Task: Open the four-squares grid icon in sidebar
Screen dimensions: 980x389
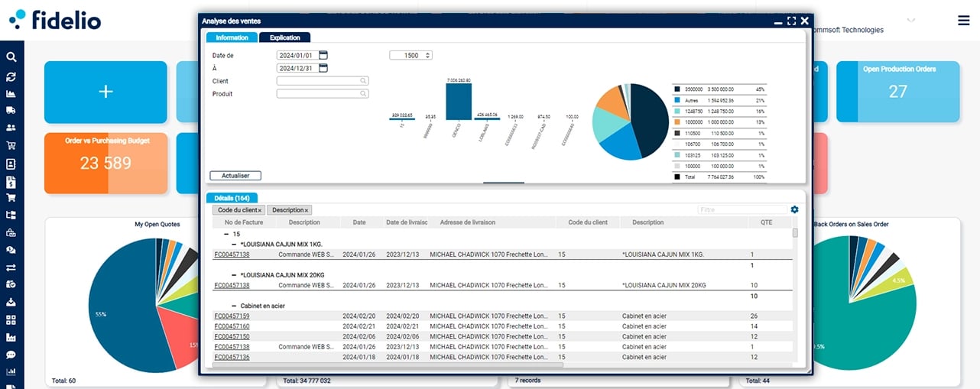Action: [x=11, y=319]
